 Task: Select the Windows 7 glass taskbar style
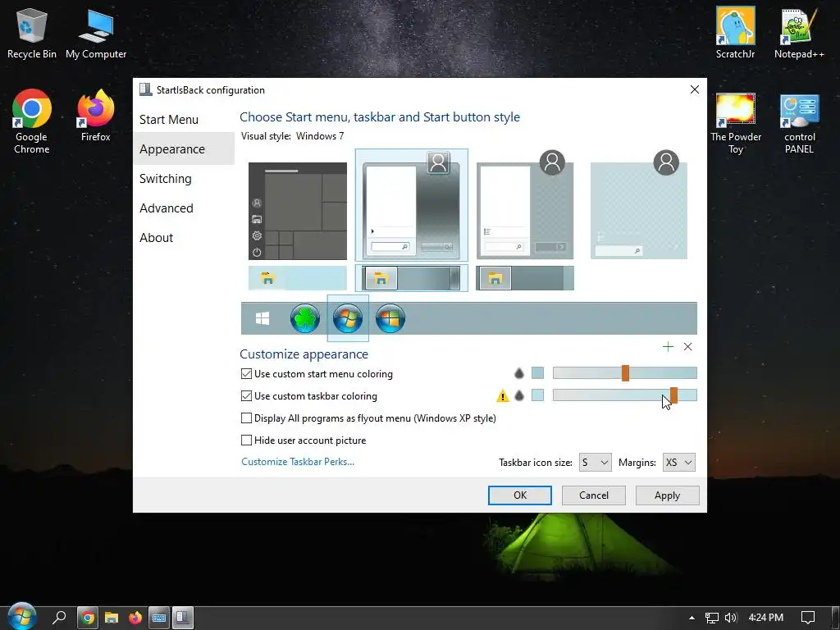coord(412,278)
